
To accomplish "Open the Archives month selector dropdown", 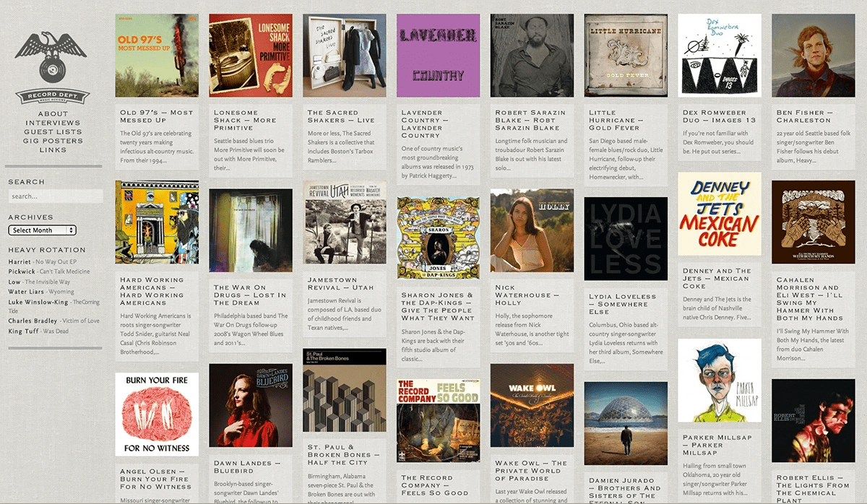I will 42,230.
